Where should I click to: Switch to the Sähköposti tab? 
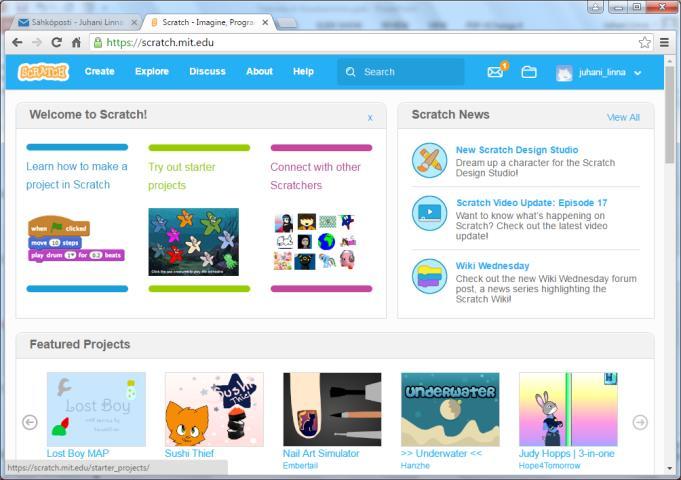coord(76,22)
